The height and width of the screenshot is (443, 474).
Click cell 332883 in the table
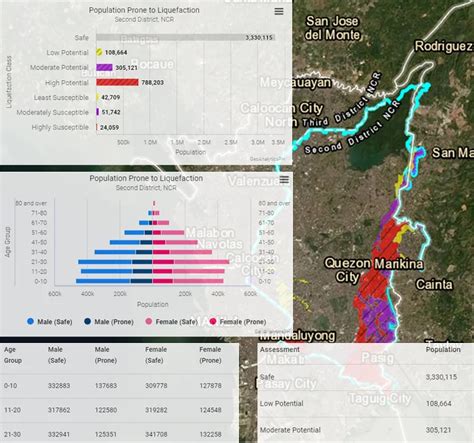(59, 386)
